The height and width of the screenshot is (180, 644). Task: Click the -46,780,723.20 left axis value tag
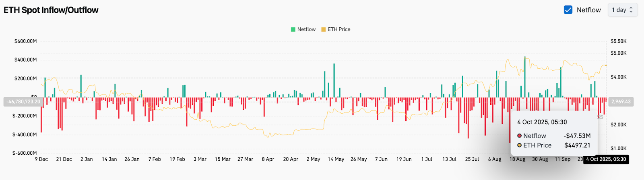tap(23, 102)
